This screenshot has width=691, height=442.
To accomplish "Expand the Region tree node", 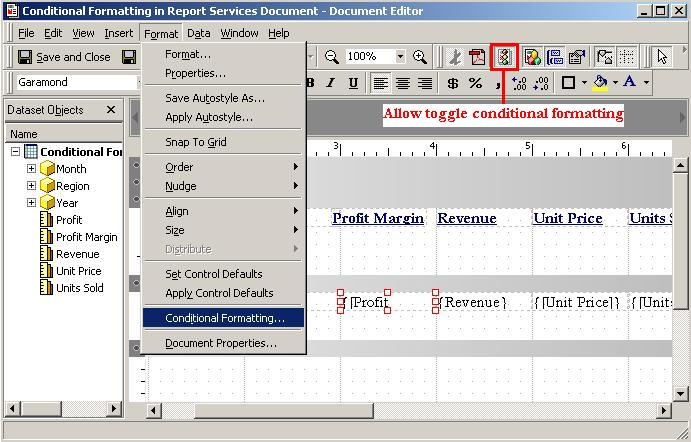I will click(x=31, y=186).
